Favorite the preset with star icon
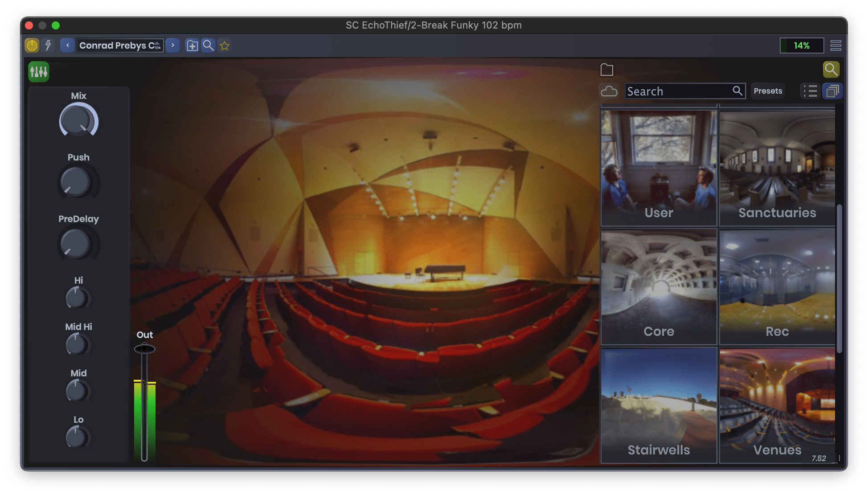 225,45
